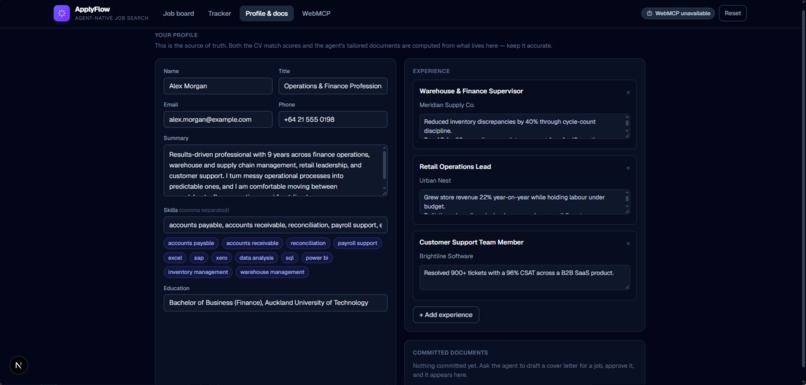This screenshot has height=385, width=806.
Task: Click the WebMCP unavailable status badge
Action: pos(677,13)
